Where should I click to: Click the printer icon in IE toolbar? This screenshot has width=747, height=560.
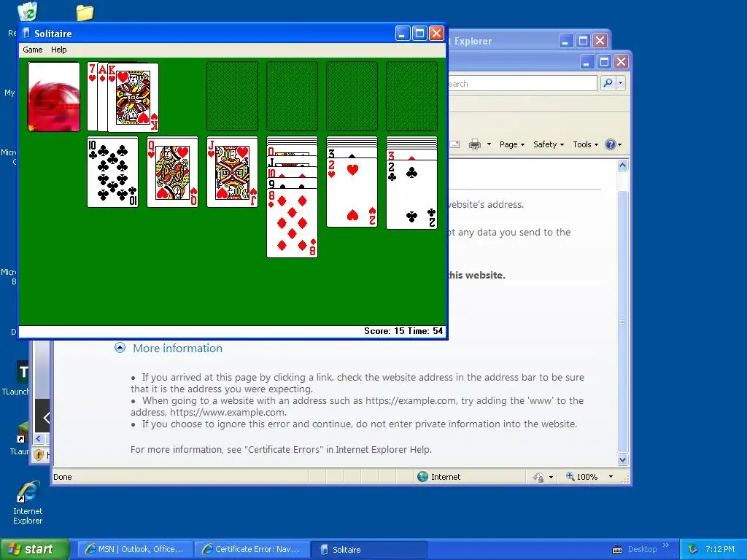[474, 144]
